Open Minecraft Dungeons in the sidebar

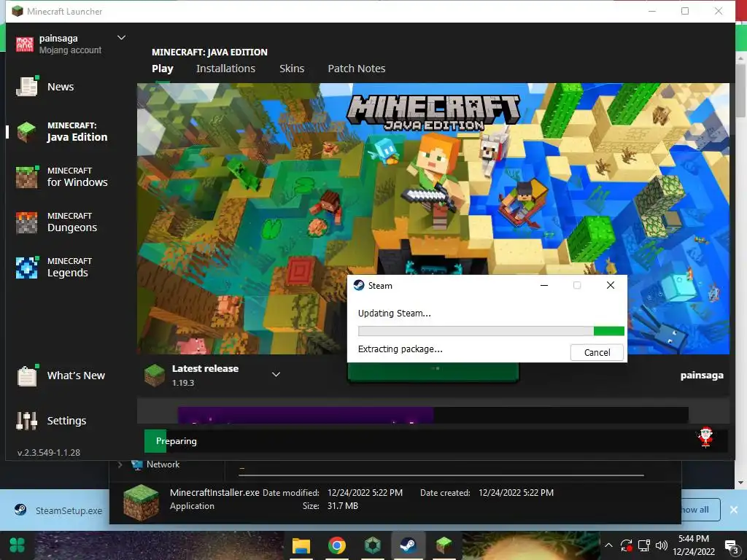(56, 222)
